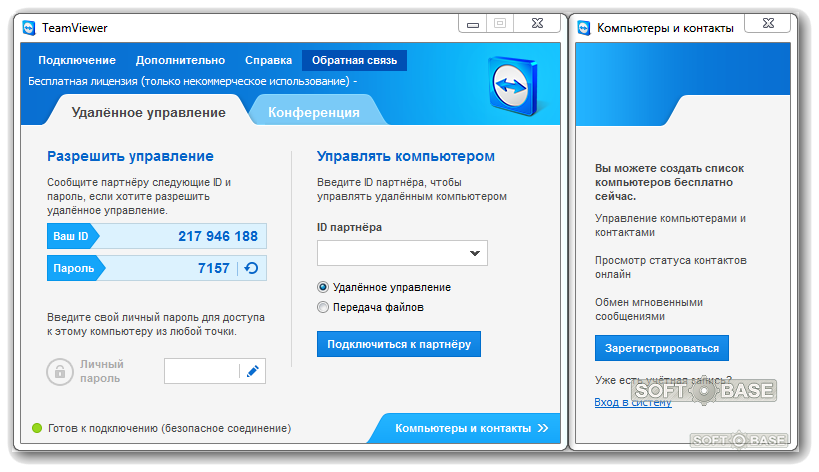This screenshot has width=819, height=472.
Task: Open the Дополнительно menu
Action: (180, 61)
